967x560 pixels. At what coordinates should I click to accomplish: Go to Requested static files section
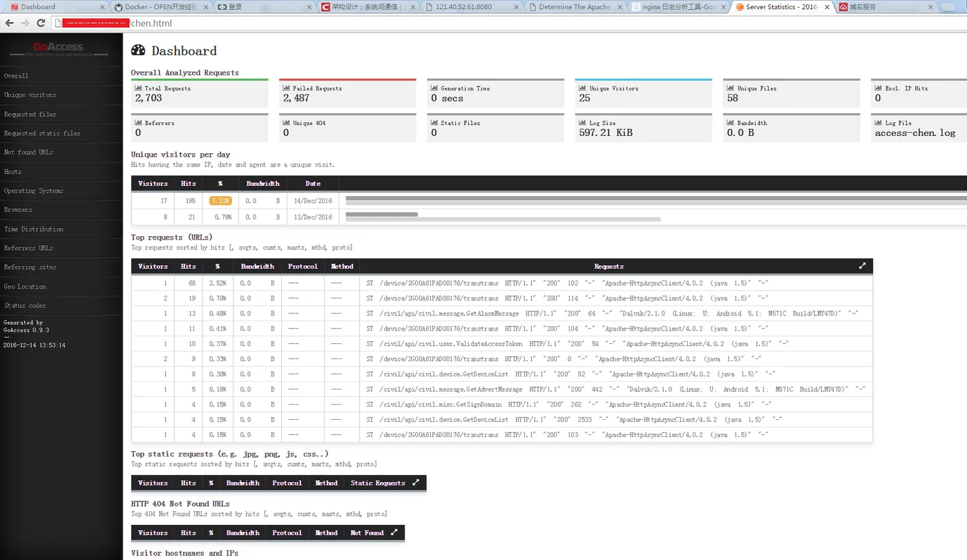61,133
